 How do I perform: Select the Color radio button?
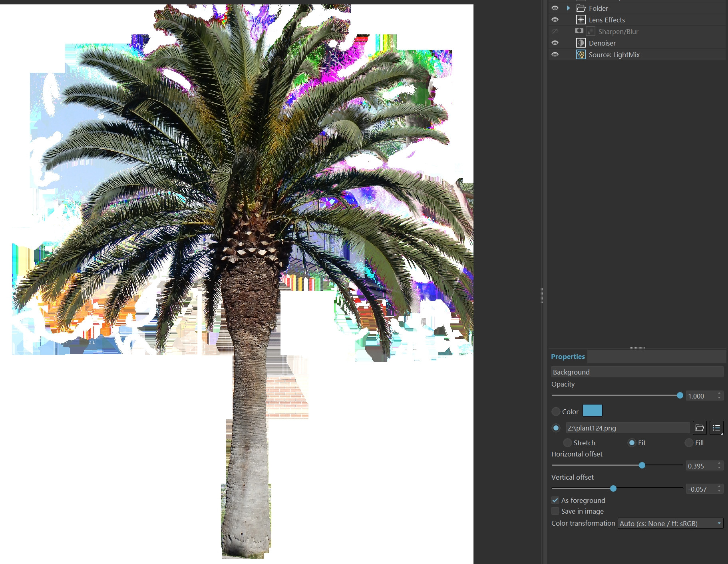click(x=556, y=411)
